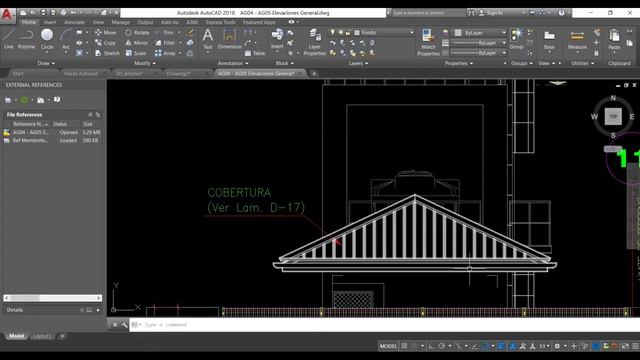The height and width of the screenshot is (360, 640).
Task: Click the Measure utility tool
Action: tap(577, 39)
